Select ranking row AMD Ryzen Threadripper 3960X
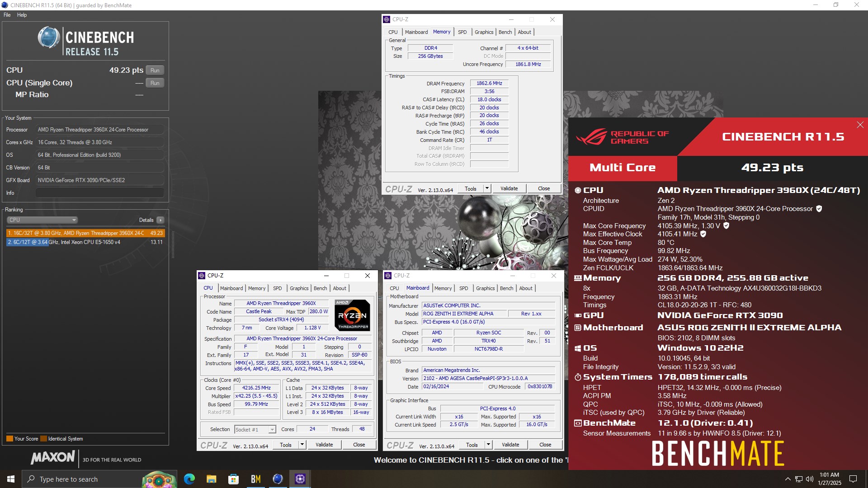 pyautogui.click(x=85, y=233)
